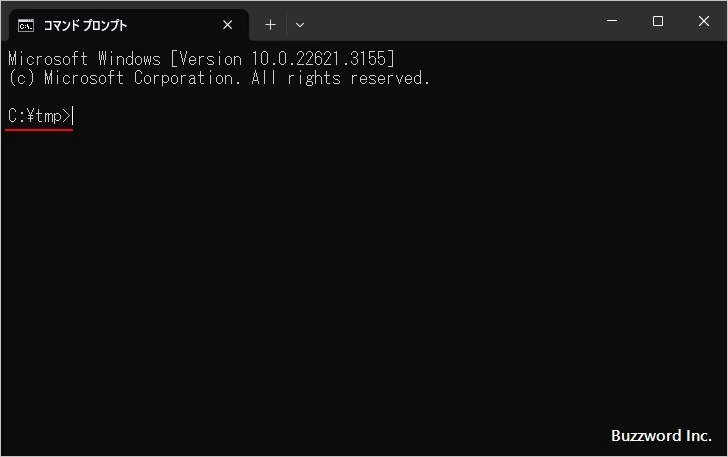The width and height of the screenshot is (728, 457).
Task: Click the Command Prompt icon on the tab
Action: [x=27, y=25]
